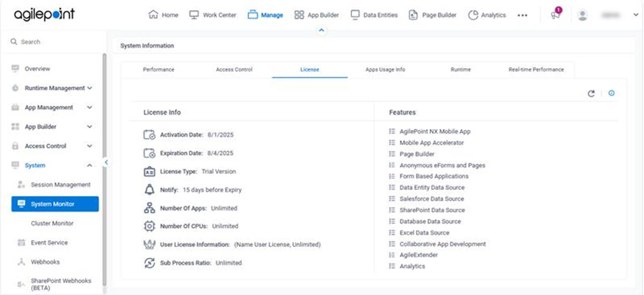Go to Home in top navigation
This screenshot has height=295, width=644.
[x=164, y=15]
